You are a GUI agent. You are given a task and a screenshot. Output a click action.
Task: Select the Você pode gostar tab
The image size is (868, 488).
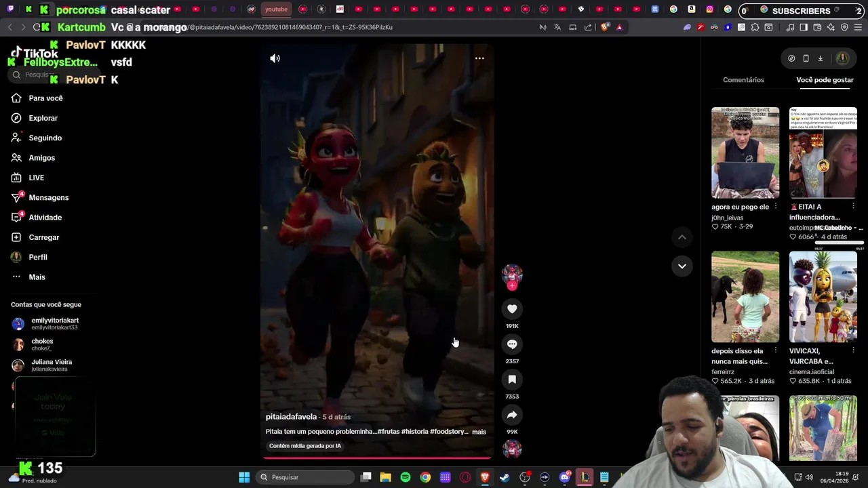(x=825, y=80)
